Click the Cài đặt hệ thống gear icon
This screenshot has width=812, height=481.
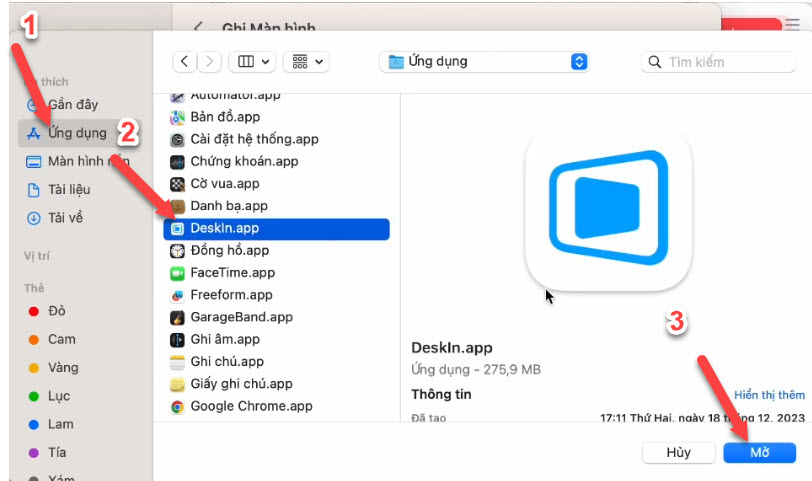(177, 140)
